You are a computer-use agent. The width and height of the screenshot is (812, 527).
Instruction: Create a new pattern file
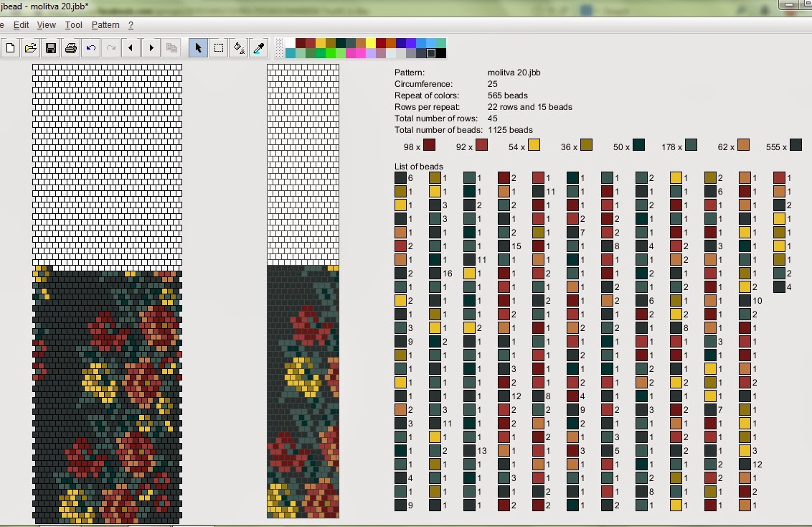point(10,48)
